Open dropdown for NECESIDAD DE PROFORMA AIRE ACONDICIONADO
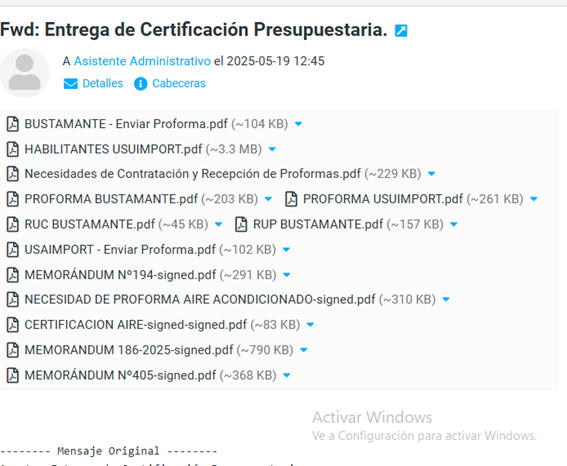This screenshot has width=567, height=466. coord(446,299)
